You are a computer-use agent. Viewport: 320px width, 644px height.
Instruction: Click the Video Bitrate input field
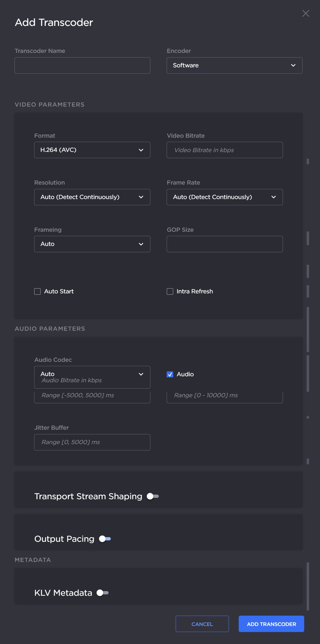coord(225,150)
